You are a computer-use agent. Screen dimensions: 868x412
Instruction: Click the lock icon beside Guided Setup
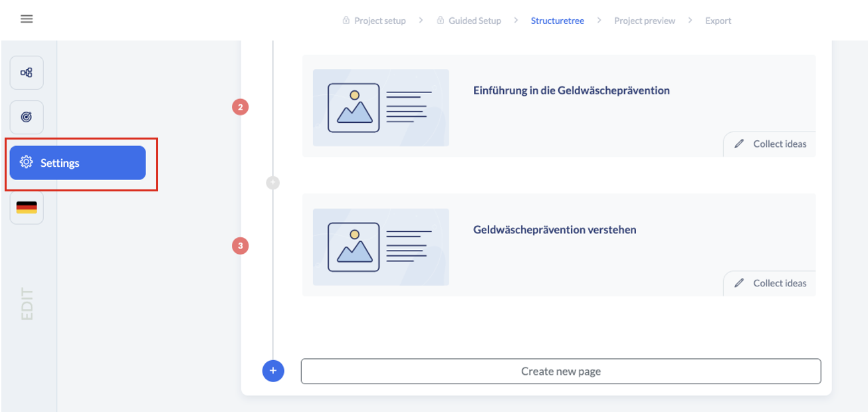click(x=441, y=21)
